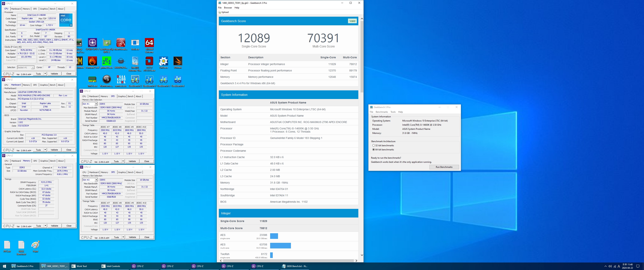The image size is (644, 270).
Task: Click the Multi-Core Score 70391
Action: pos(323,38)
